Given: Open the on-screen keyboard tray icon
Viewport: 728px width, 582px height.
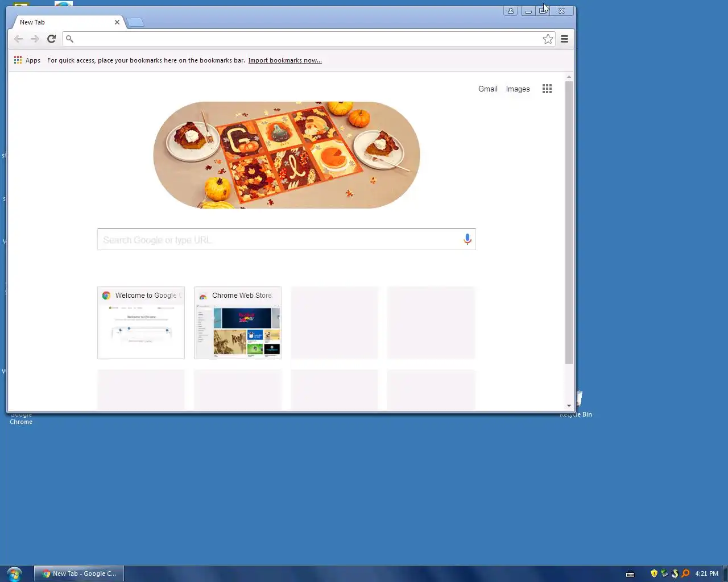Looking at the screenshot, I should [x=630, y=574].
